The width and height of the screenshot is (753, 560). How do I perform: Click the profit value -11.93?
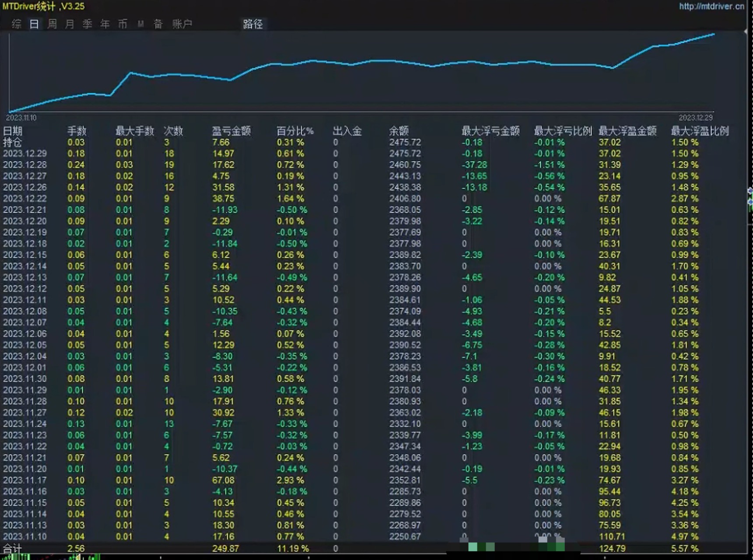pos(225,210)
